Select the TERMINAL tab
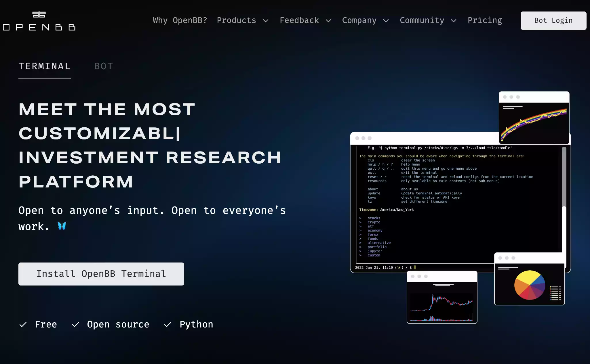The height and width of the screenshot is (364, 590). [45, 66]
